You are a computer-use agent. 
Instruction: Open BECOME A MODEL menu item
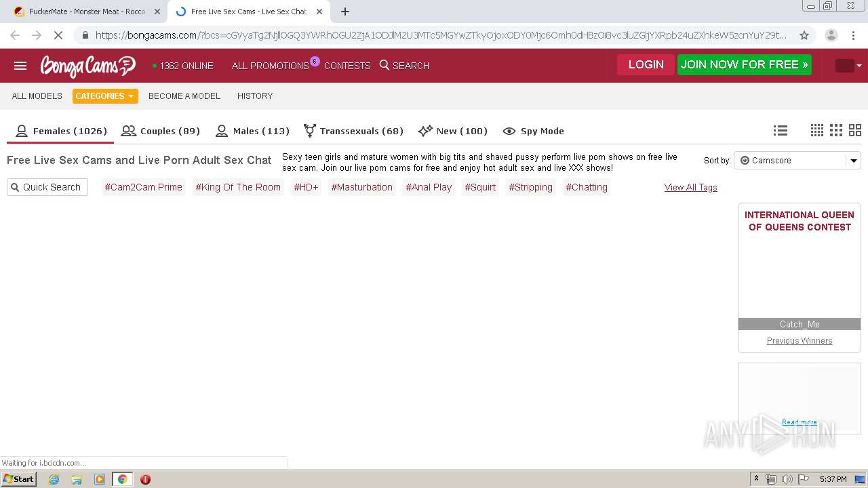(x=184, y=96)
